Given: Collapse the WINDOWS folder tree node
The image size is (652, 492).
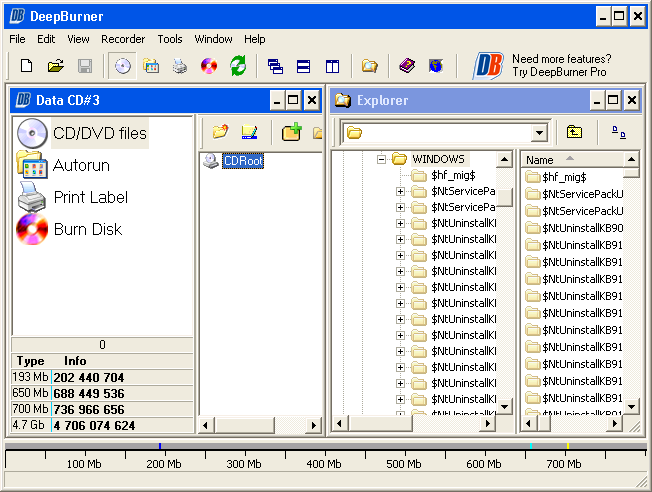Looking at the screenshot, I should [381, 159].
